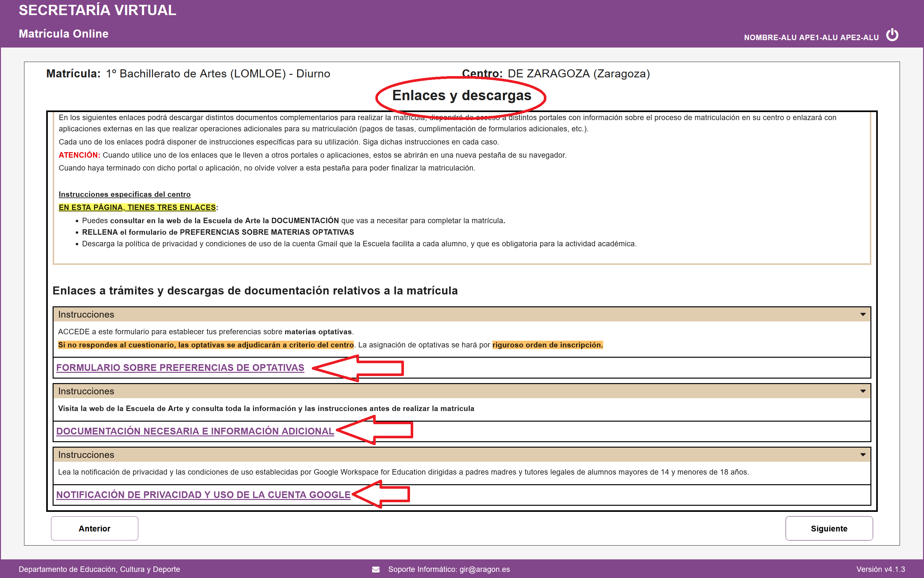
Task: Continue with the Siguiente button
Action: coord(829,528)
